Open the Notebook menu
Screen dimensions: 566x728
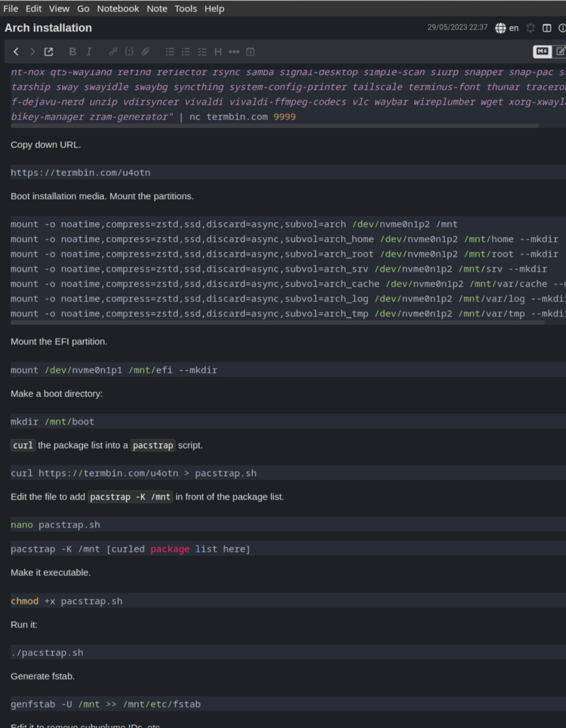coord(118,9)
